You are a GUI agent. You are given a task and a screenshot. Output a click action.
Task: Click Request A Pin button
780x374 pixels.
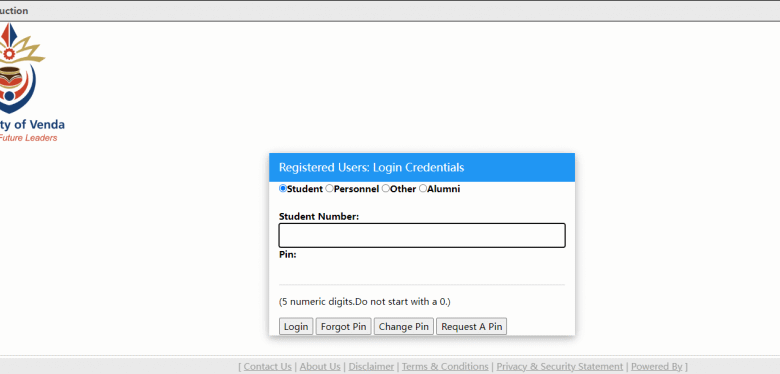point(472,327)
